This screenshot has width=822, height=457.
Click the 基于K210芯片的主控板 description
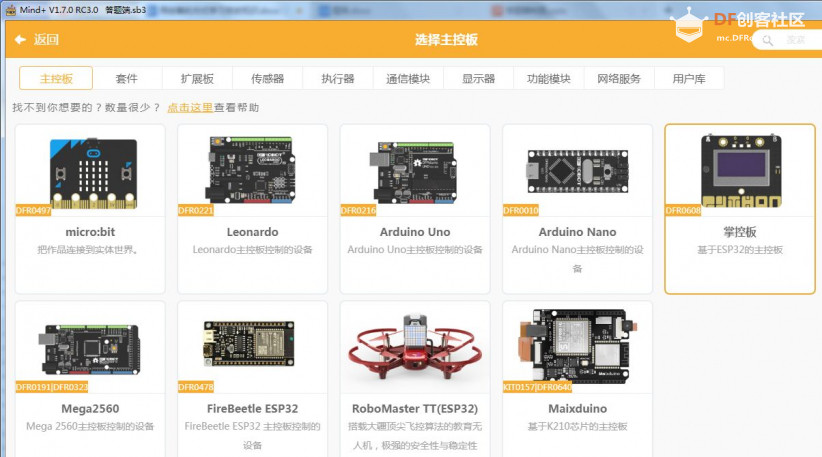click(578, 427)
